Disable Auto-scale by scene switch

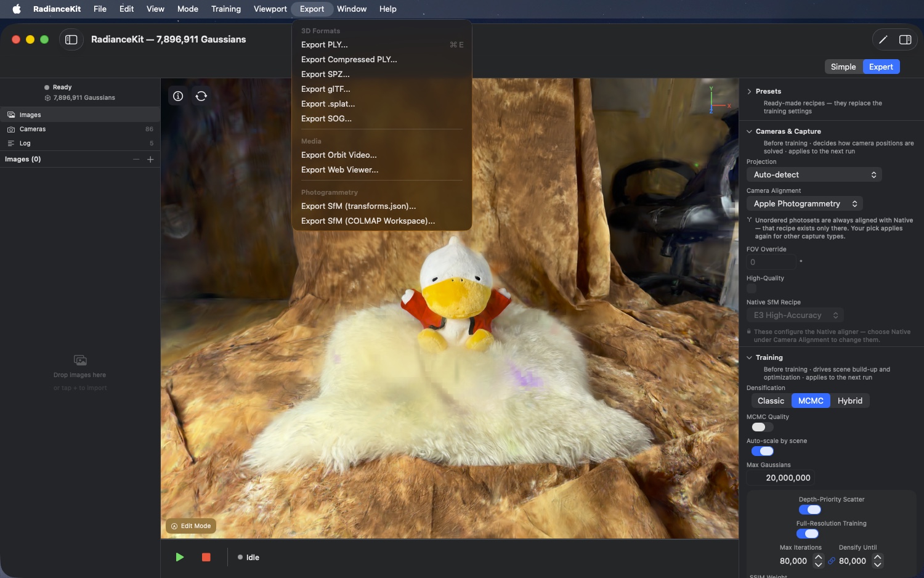pyautogui.click(x=762, y=451)
